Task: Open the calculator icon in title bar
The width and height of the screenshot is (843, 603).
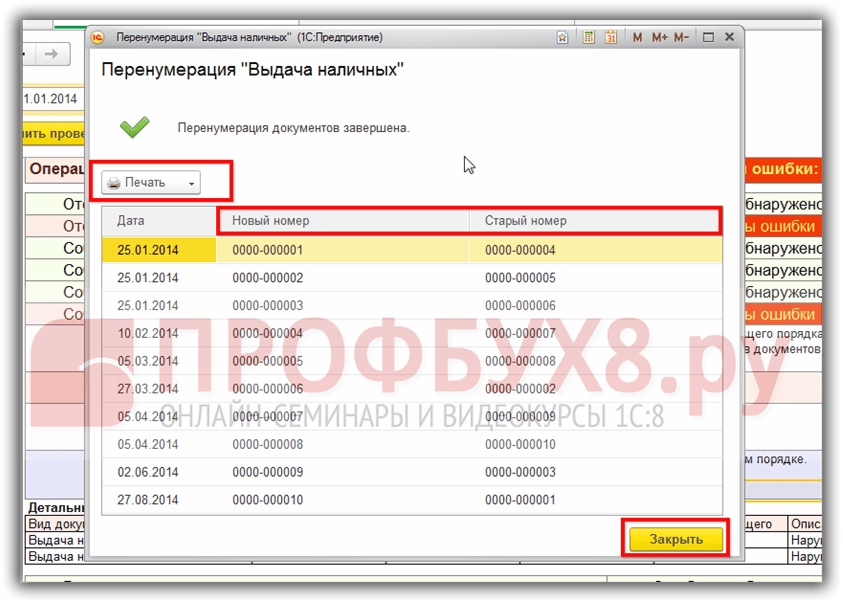Action: 588,38
